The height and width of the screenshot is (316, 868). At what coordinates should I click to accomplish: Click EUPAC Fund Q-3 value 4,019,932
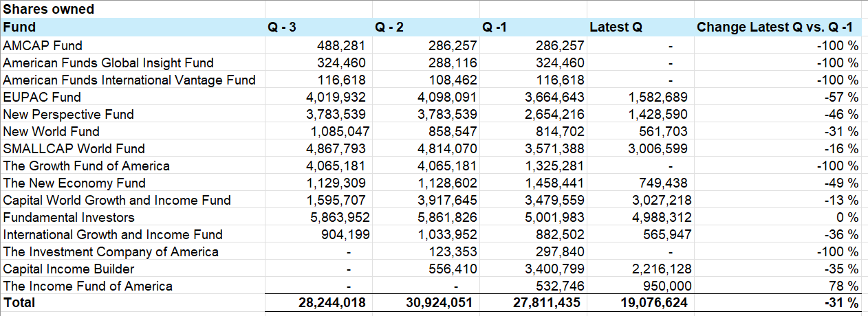[x=336, y=97]
